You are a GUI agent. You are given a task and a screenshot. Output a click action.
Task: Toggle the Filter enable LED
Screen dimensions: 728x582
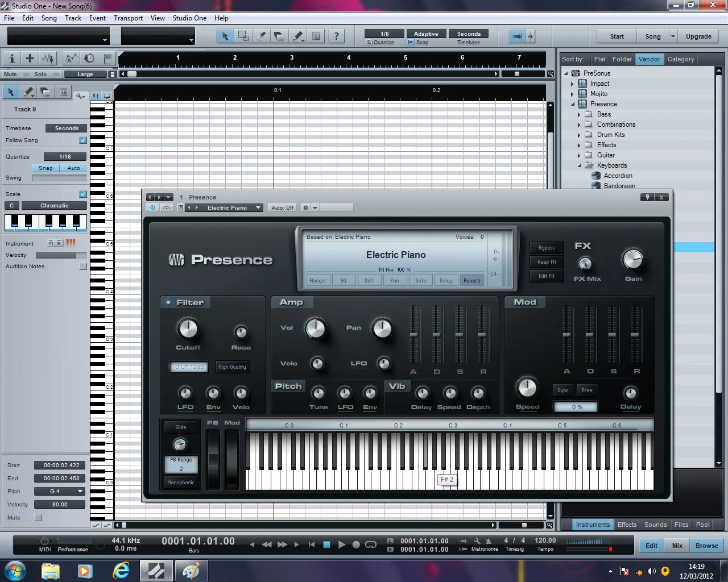click(x=168, y=302)
